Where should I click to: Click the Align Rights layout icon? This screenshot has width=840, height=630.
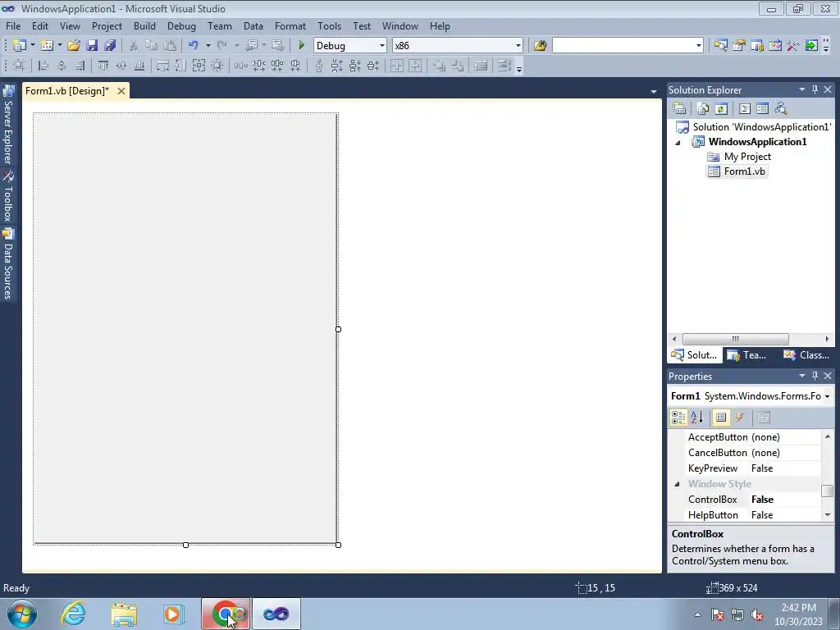pyautogui.click(x=80, y=66)
